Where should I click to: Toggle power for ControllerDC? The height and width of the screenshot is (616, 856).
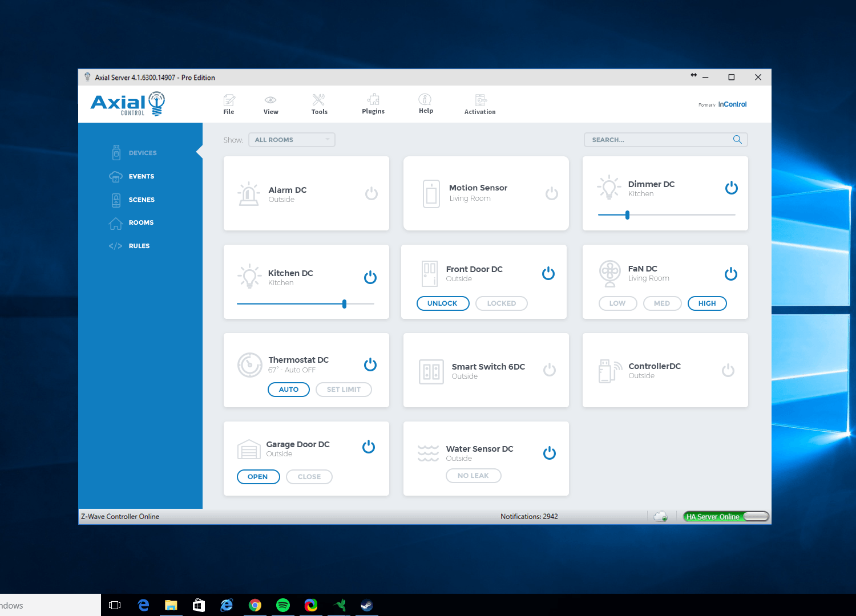tap(728, 370)
